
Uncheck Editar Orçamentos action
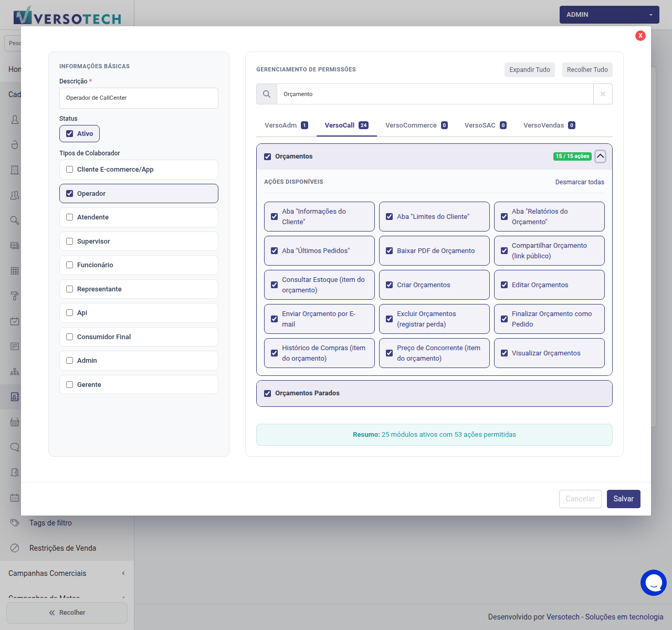(505, 285)
